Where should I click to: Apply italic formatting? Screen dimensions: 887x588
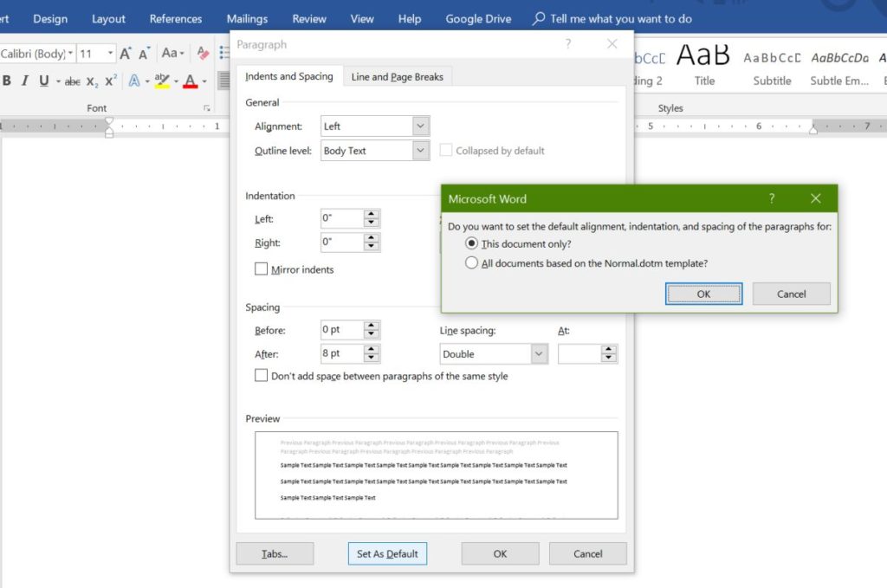pyautogui.click(x=23, y=81)
